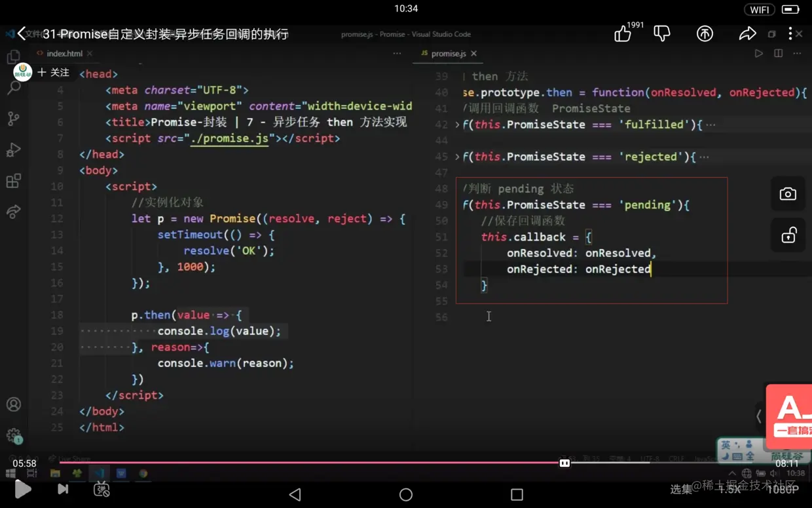
Task: Place cursor after onRejected on line 53
Action: [x=652, y=269]
